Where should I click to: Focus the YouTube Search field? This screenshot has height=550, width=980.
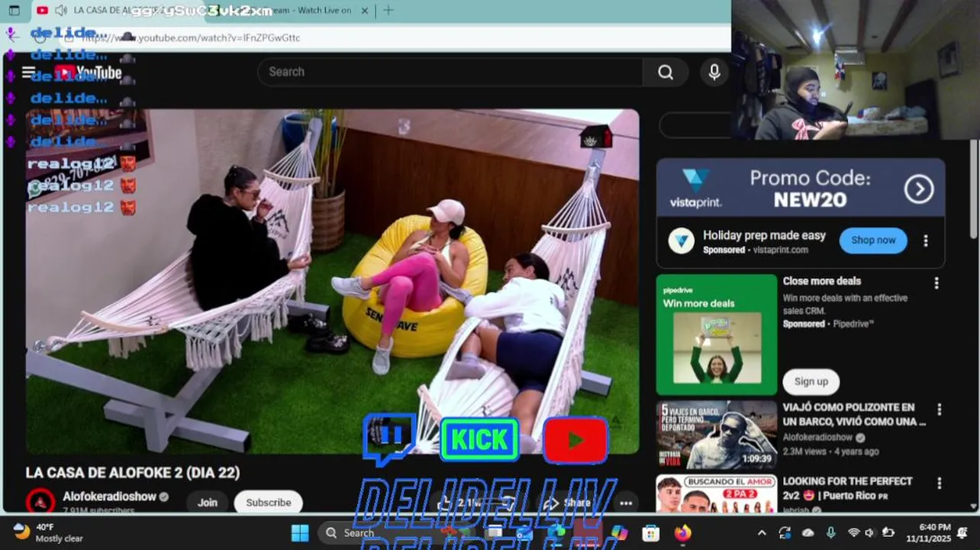[x=450, y=72]
